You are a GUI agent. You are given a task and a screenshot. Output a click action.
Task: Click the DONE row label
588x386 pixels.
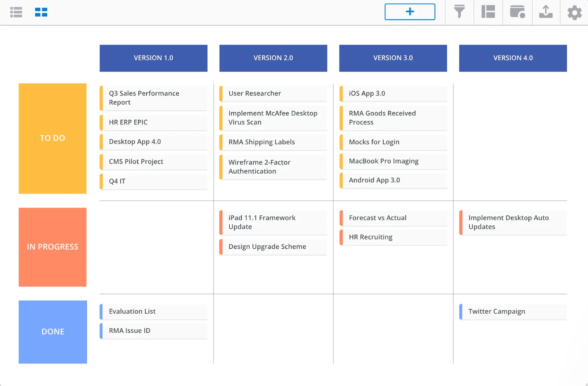tap(53, 332)
